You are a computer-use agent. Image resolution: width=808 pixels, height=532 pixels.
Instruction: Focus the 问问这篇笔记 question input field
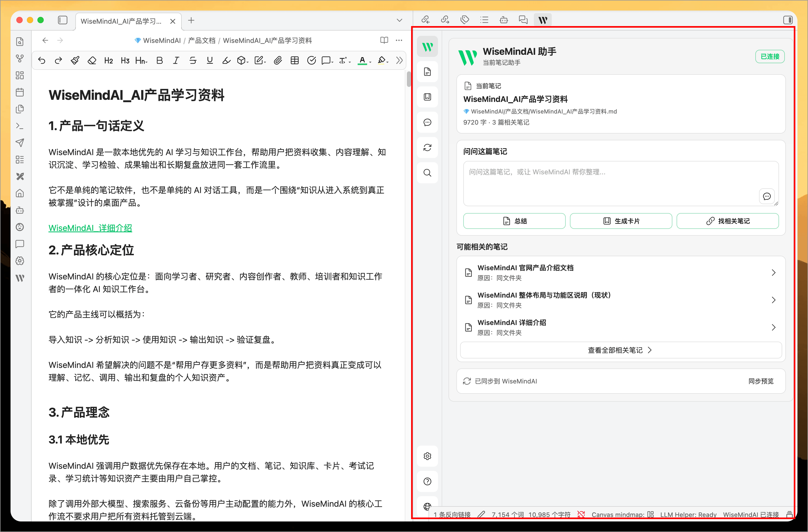point(621,183)
